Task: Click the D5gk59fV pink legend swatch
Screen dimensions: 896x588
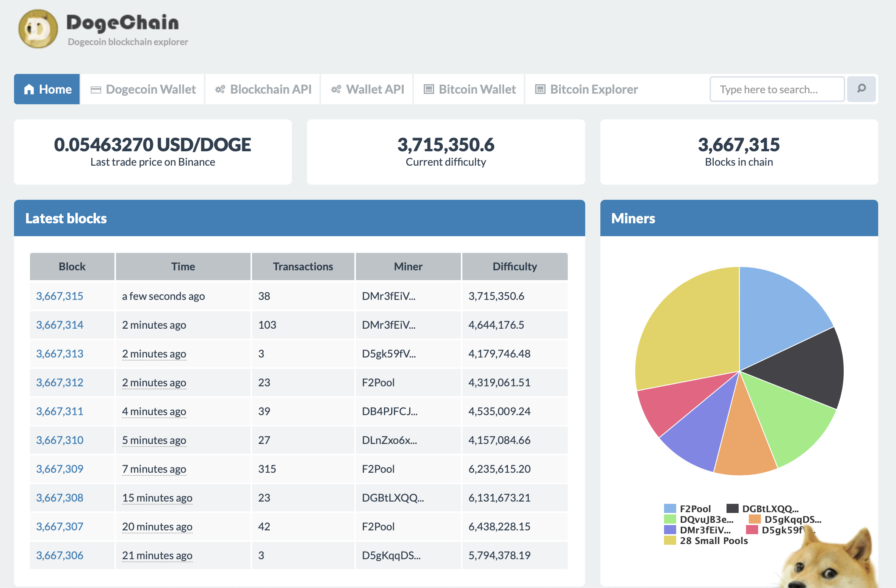Action: click(752, 530)
